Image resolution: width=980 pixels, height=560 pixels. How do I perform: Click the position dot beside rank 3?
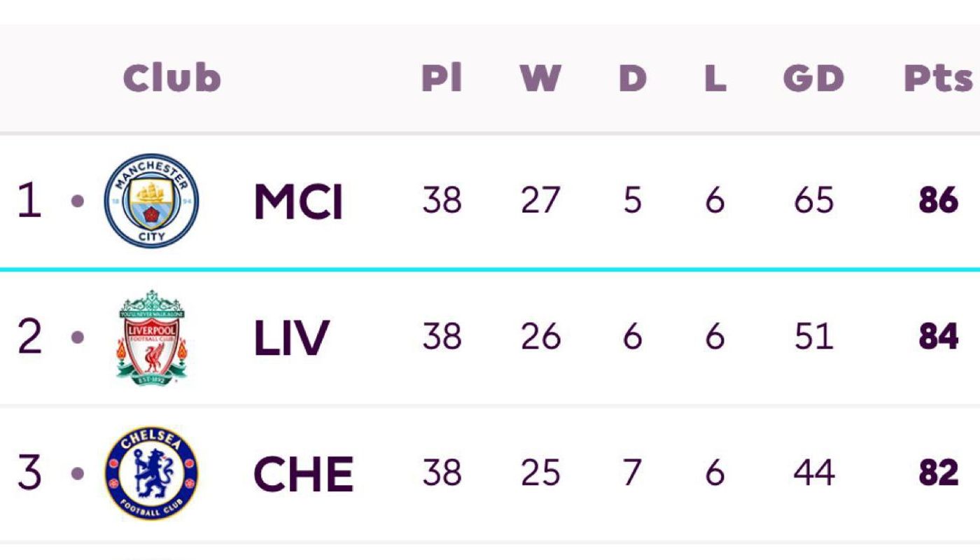pos(78,474)
